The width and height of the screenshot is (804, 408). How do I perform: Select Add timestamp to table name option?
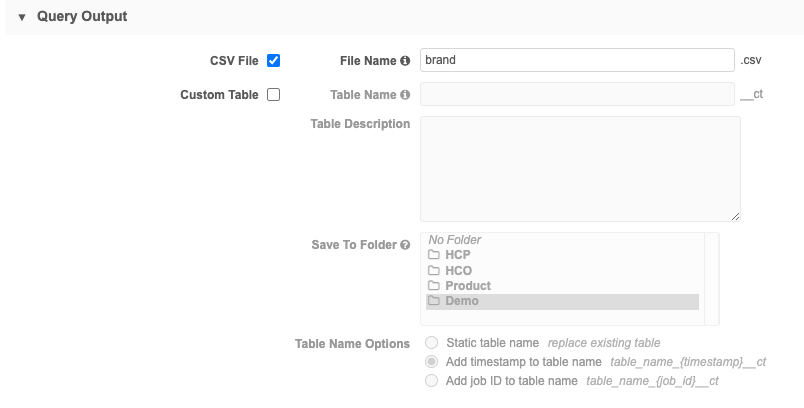tap(432, 362)
